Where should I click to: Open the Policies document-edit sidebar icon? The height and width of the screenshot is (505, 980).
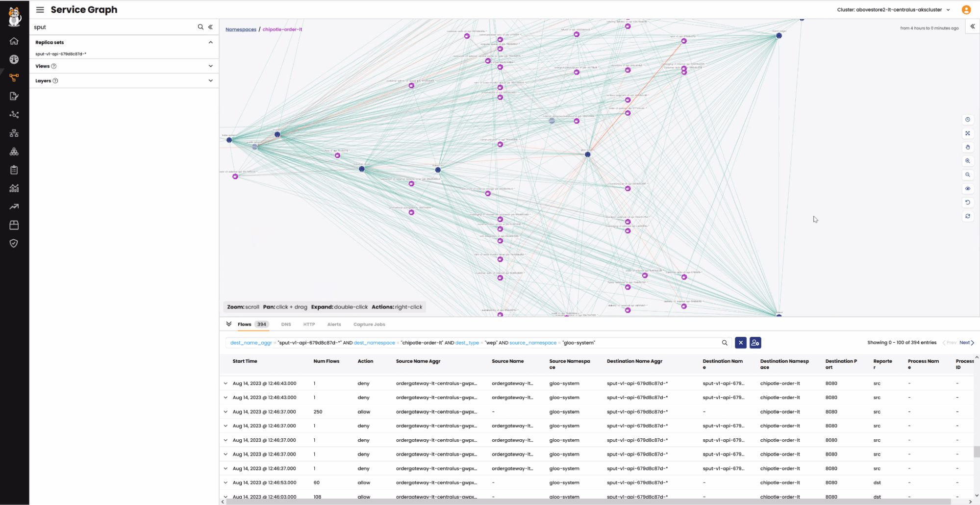[14, 96]
